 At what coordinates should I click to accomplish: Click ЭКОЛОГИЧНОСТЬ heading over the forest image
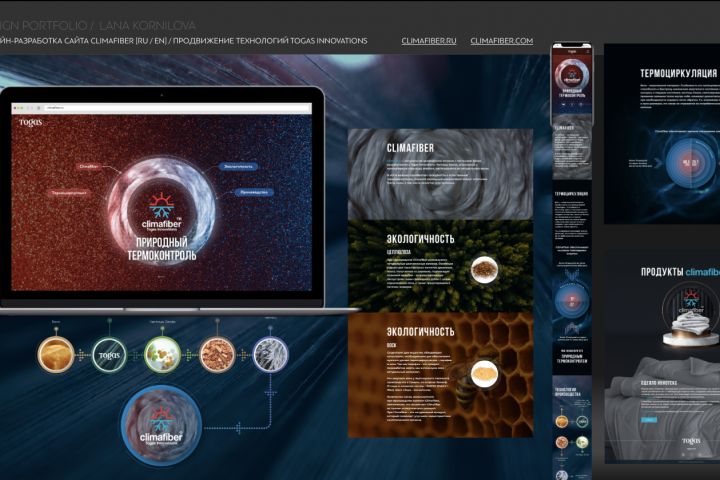(420, 239)
